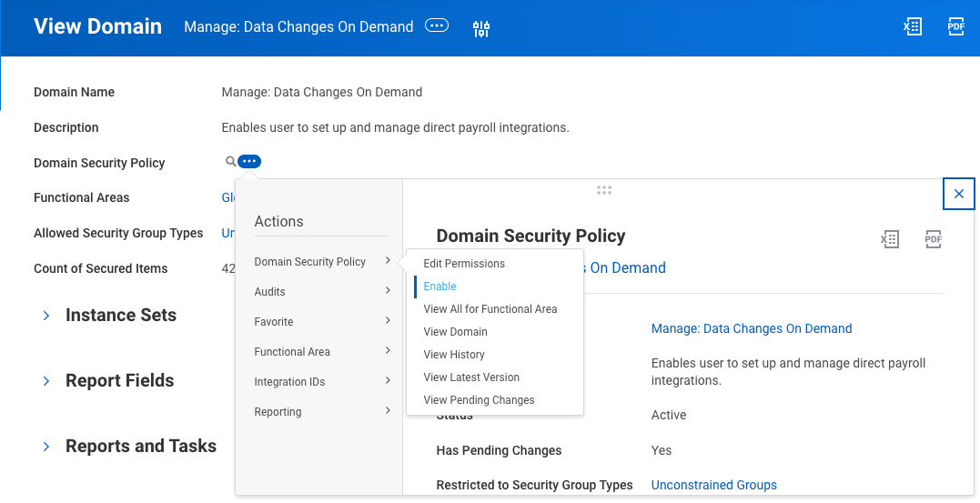980x503 pixels.
Task: Click blue related actions button under Domain Security Policy
Action: click(x=249, y=162)
